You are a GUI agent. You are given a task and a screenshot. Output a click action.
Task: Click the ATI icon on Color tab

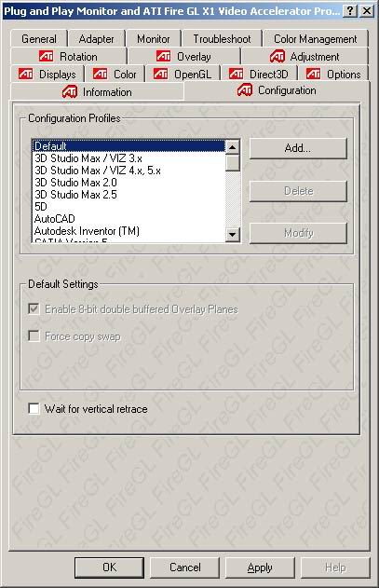coord(100,74)
